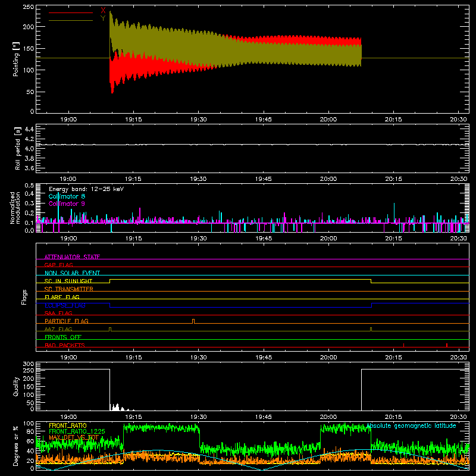Click the SC_IN_SUNLIGHT rising edge
476x476 pixels.
tap(110, 281)
